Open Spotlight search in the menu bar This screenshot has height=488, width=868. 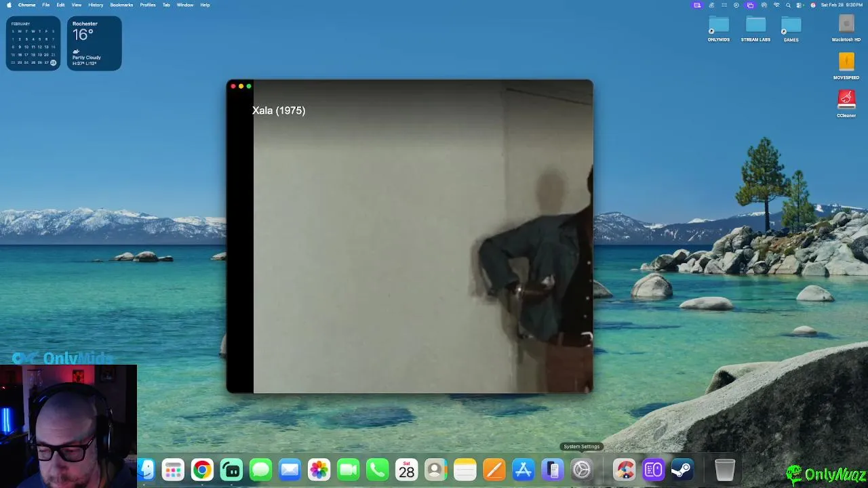(788, 5)
